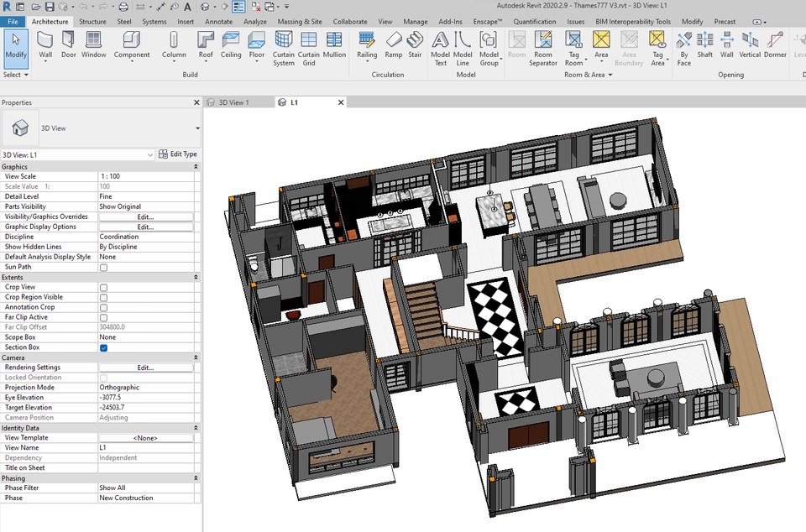Select the Dormer opening tool

pos(775,45)
